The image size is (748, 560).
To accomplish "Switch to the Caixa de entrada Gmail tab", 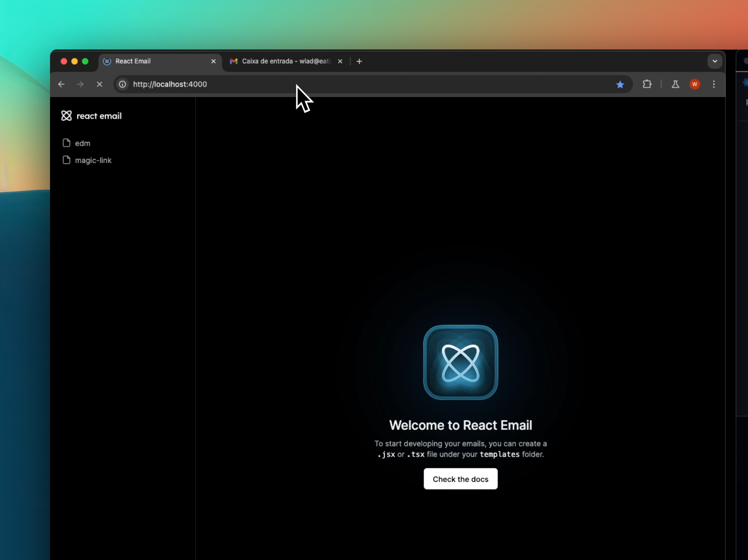I will 286,61.
